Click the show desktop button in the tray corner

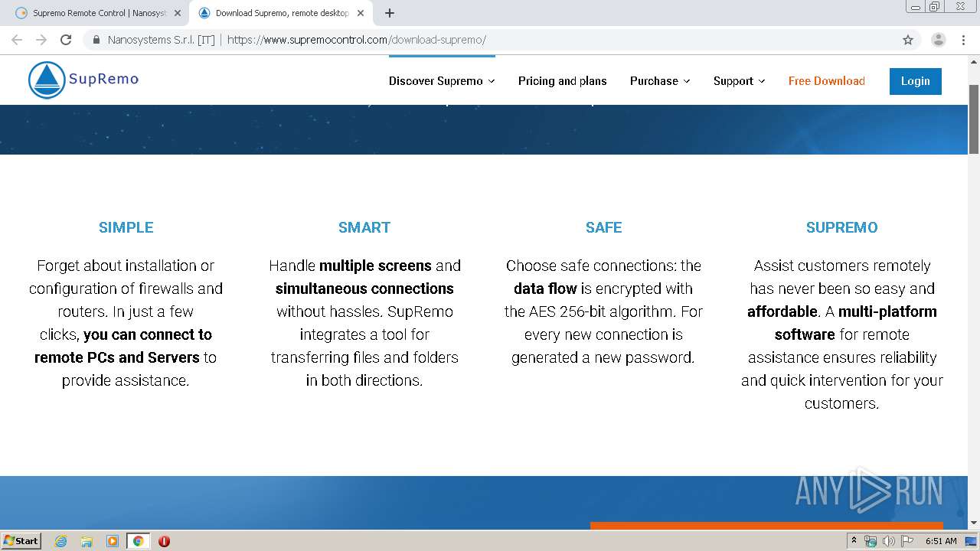coord(971,541)
